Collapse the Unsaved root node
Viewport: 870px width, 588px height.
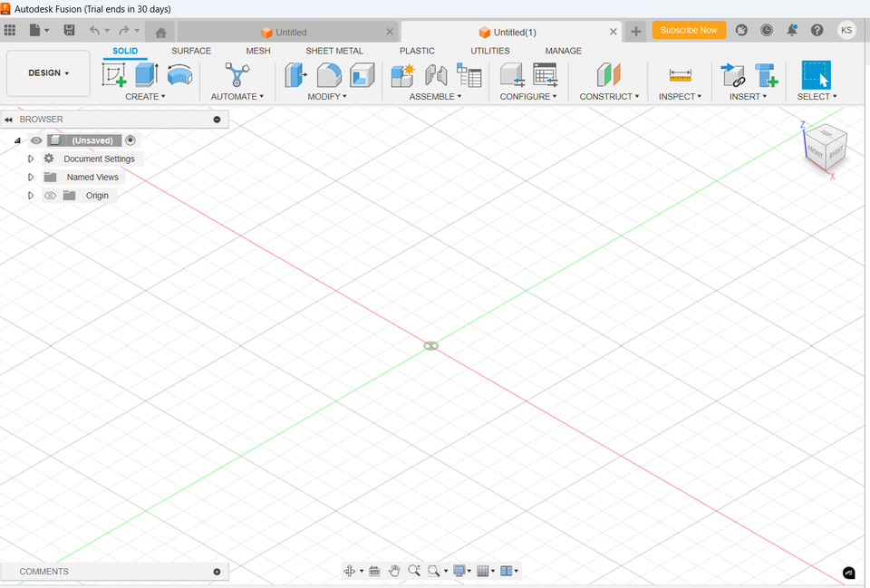18,141
